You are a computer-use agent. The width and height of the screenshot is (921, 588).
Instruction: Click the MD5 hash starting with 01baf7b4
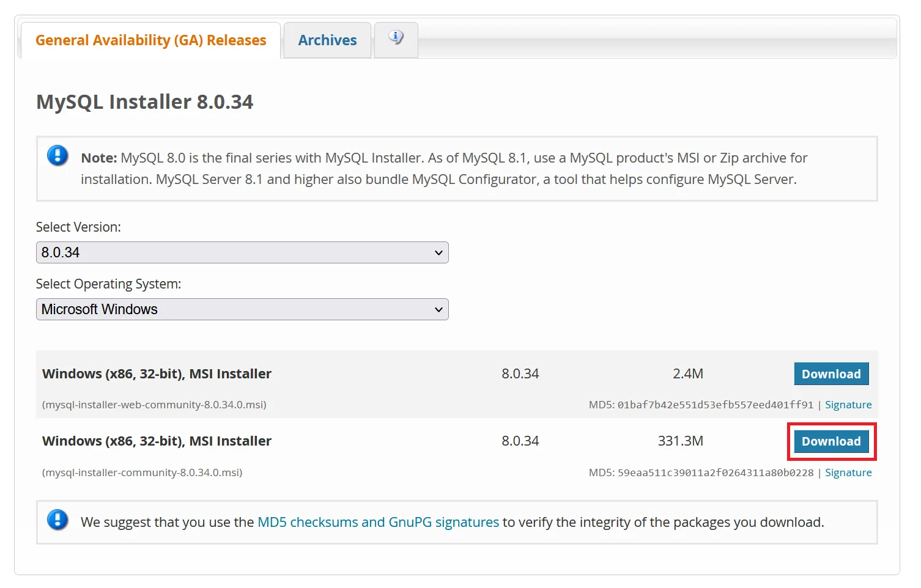point(715,405)
